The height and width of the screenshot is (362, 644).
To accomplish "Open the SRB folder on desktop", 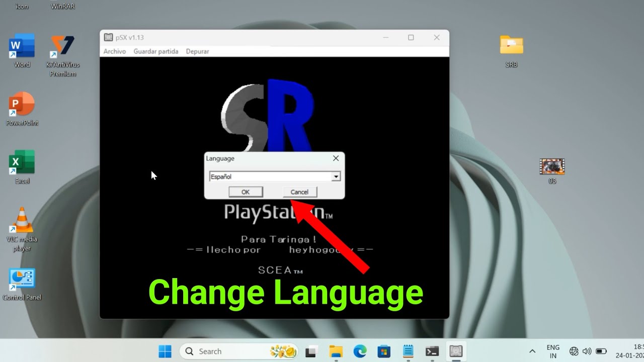I will pyautogui.click(x=511, y=51).
